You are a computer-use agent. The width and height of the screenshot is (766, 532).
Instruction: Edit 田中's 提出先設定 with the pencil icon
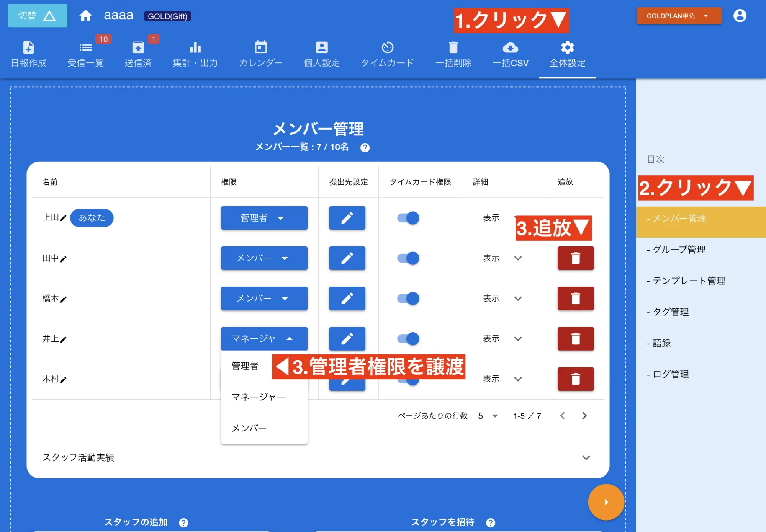347,258
